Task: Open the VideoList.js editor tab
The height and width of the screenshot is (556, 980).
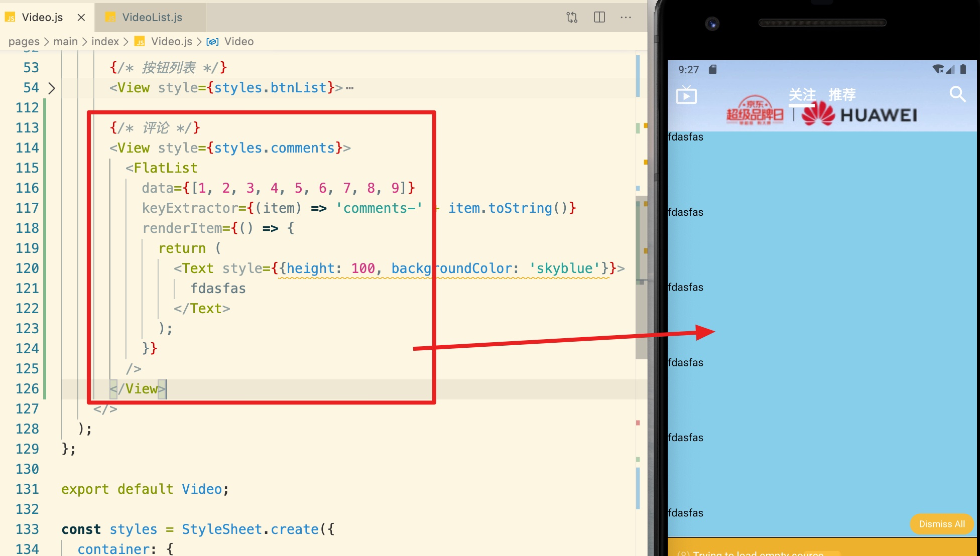Action: pyautogui.click(x=152, y=17)
